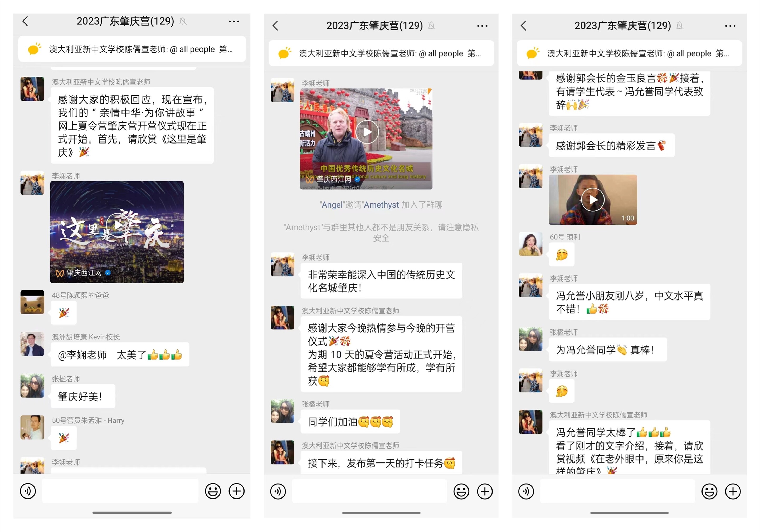Tap message "冯允誉小朋友刚八岁,中文水平真不错!"
The height and width of the screenshot is (532, 760).
coord(629,302)
